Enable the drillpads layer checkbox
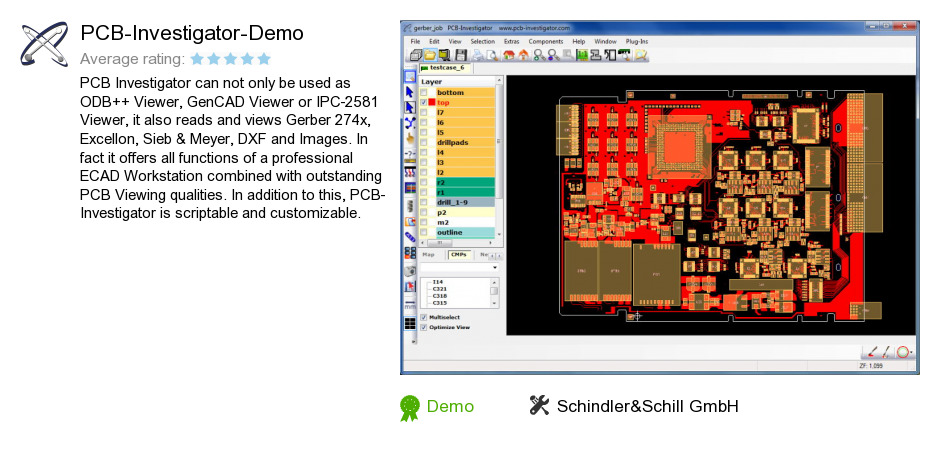This screenshot has width=940, height=452. click(423, 143)
